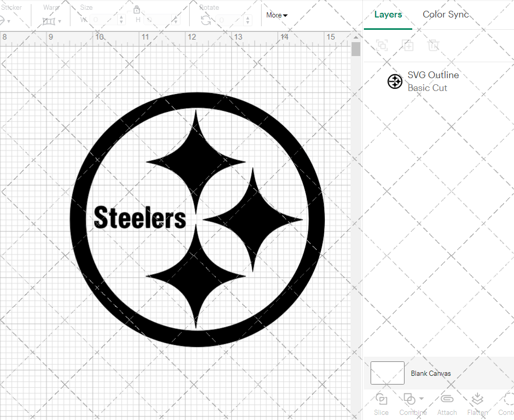Switch to the Layers tab
The image size is (514, 420).
(x=388, y=14)
